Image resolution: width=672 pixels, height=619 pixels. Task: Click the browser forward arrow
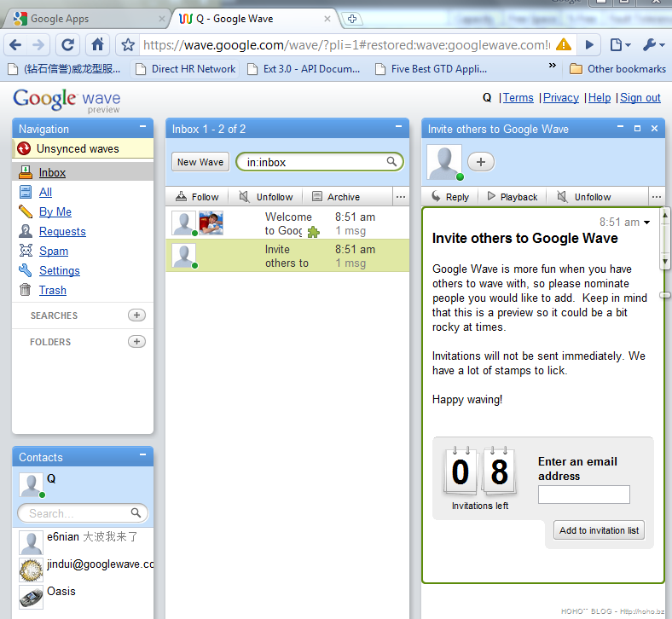(38, 44)
